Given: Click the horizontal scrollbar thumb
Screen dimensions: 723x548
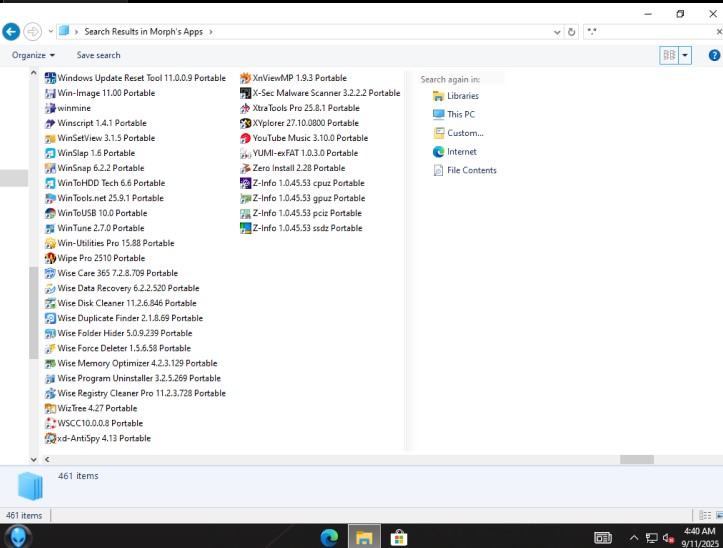Looking at the screenshot, I should 637,459.
